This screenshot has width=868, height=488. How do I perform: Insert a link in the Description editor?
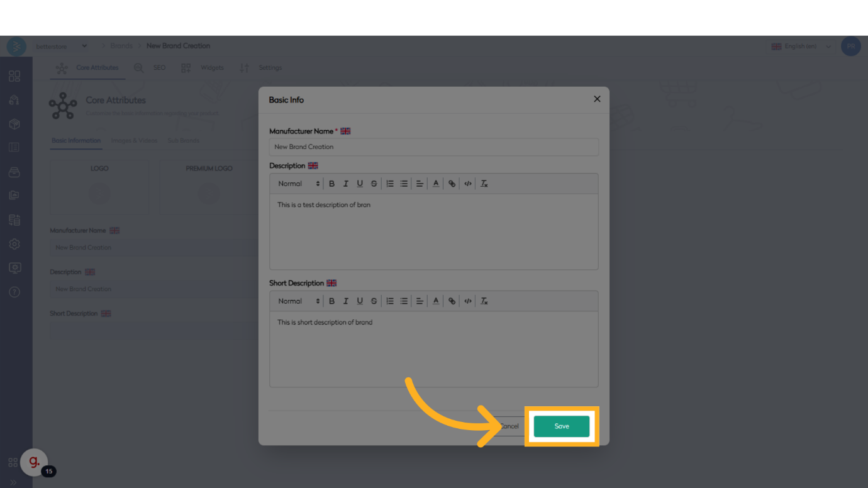pos(452,184)
